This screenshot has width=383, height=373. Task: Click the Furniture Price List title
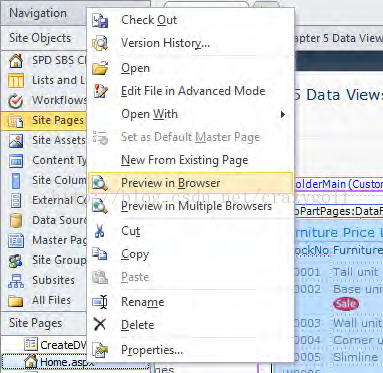pyautogui.click(x=338, y=232)
